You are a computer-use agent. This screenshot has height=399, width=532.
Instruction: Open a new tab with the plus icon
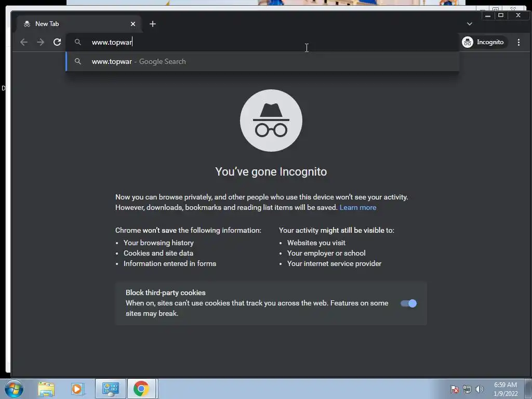[153, 24]
